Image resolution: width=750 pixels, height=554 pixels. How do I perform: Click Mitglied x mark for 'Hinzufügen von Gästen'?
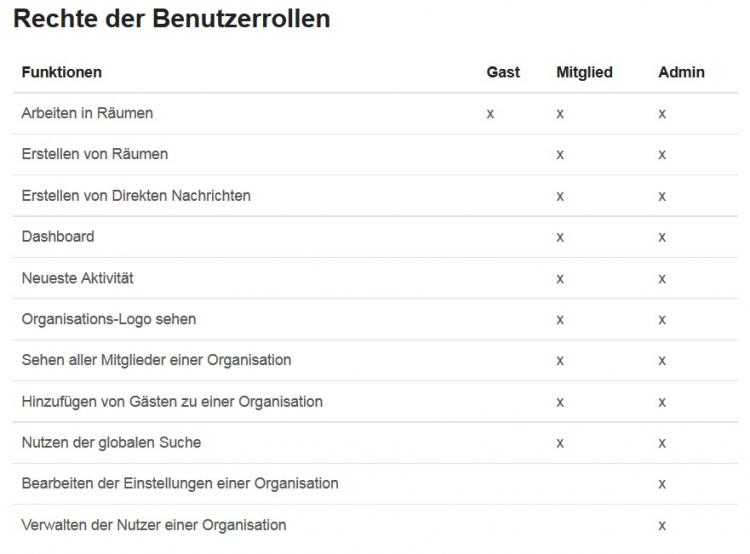tap(560, 402)
